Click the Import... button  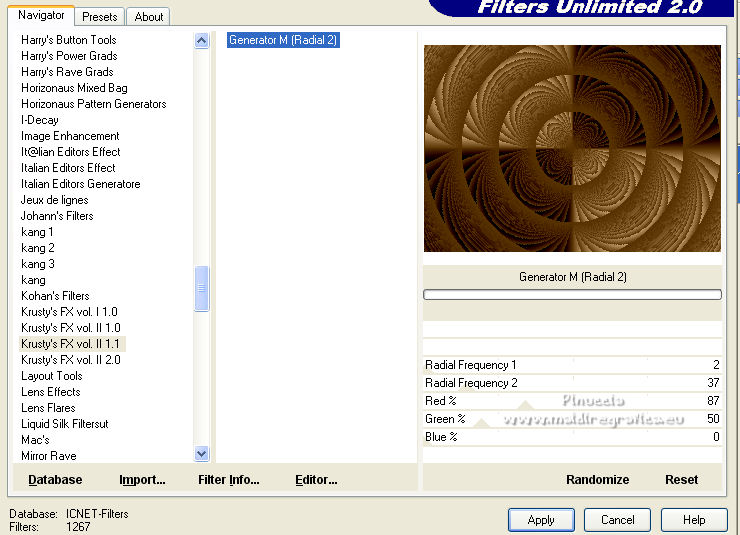[142, 480]
